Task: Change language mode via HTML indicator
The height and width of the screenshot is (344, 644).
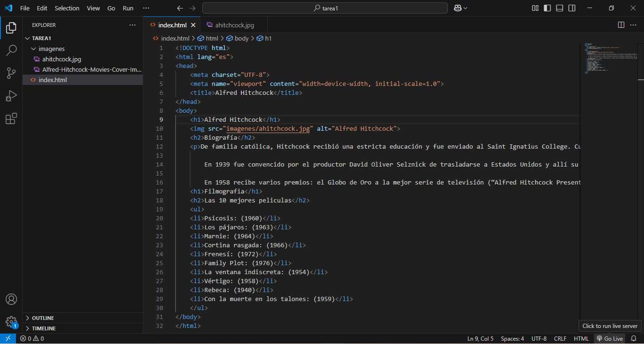Action: click(x=581, y=338)
